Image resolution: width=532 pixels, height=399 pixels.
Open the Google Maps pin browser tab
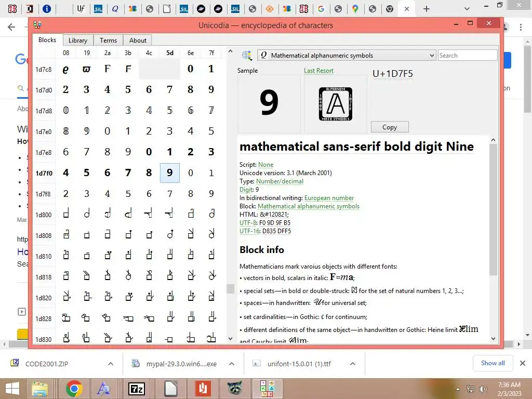355,9
